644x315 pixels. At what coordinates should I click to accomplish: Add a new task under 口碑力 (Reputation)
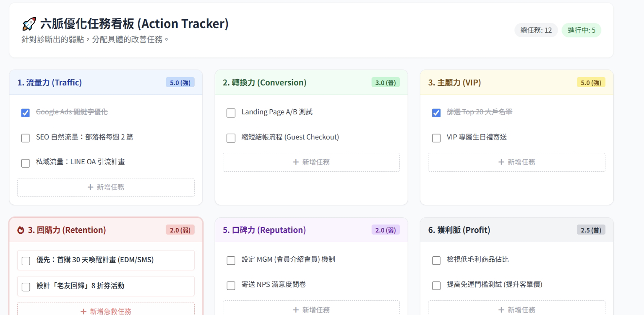click(311, 310)
